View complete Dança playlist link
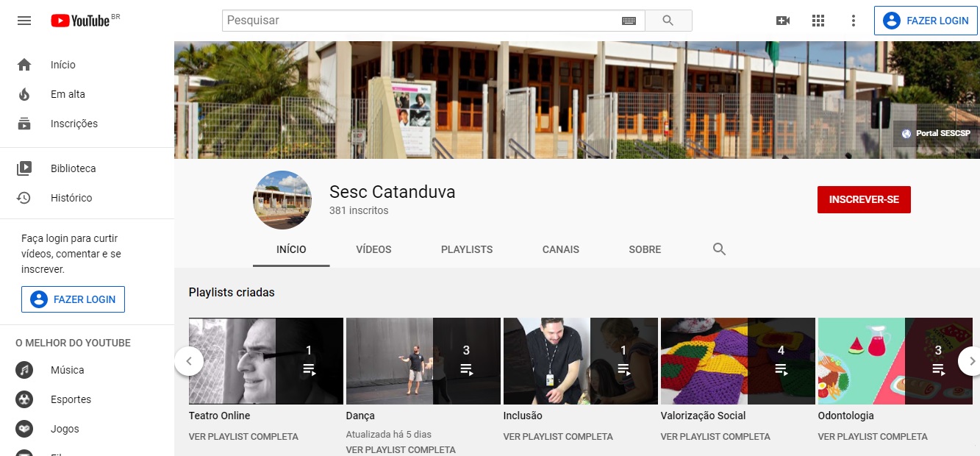 [401, 450]
